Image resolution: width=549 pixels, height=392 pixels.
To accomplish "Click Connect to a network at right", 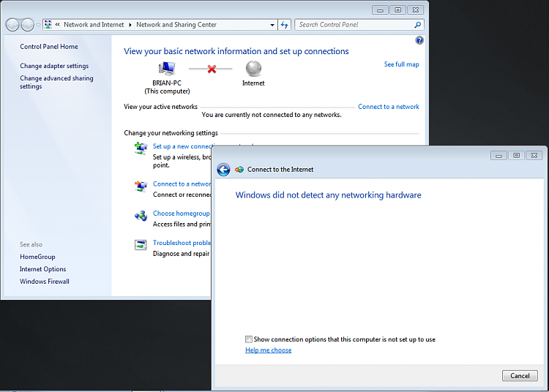I will point(388,107).
